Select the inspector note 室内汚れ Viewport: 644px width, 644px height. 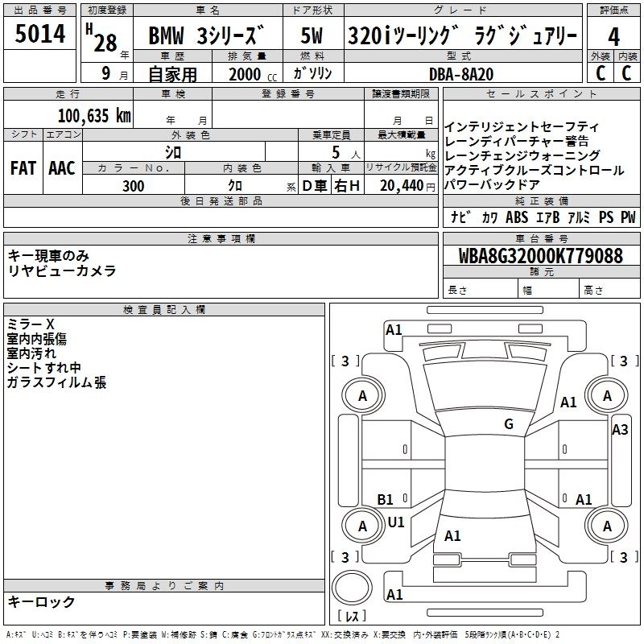pos(31,353)
